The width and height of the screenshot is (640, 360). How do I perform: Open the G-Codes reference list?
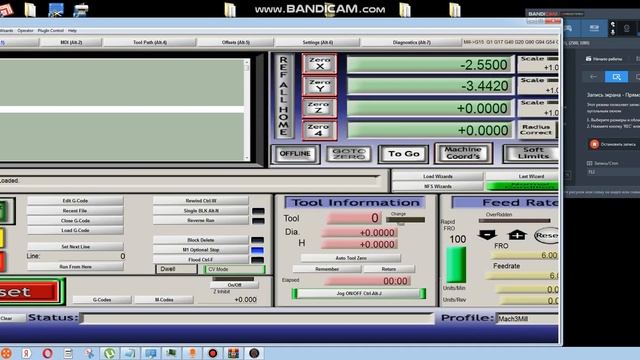[102, 300]
